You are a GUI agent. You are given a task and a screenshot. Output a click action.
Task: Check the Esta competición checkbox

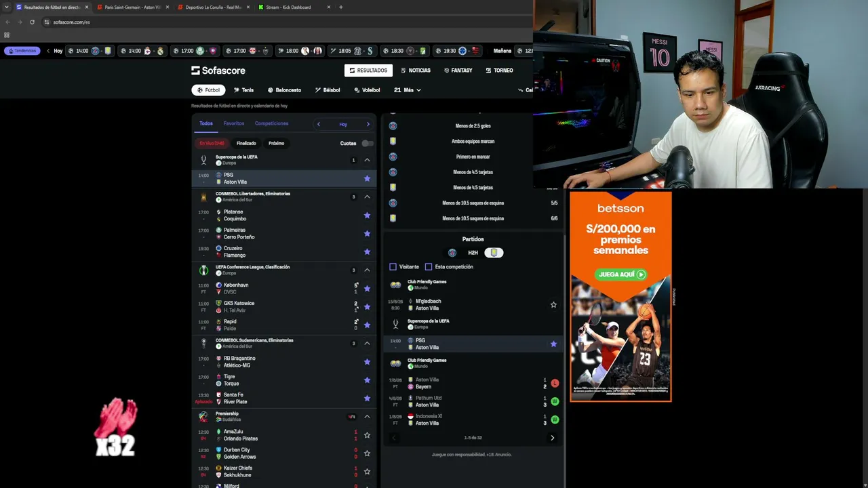(428, 266)
